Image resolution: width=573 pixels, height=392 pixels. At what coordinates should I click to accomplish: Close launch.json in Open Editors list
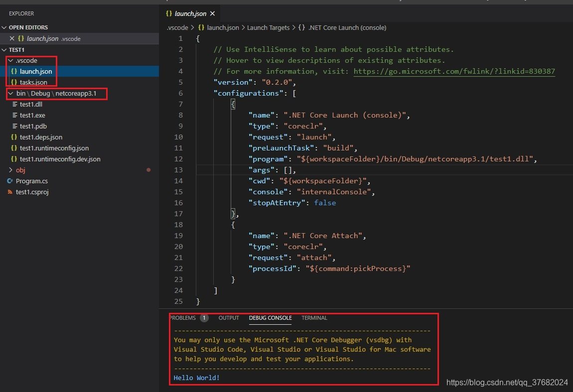tap(11, 38)
